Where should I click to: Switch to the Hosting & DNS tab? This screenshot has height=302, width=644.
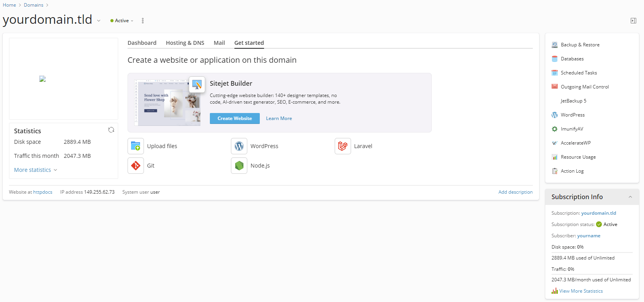tap(185, 43)
